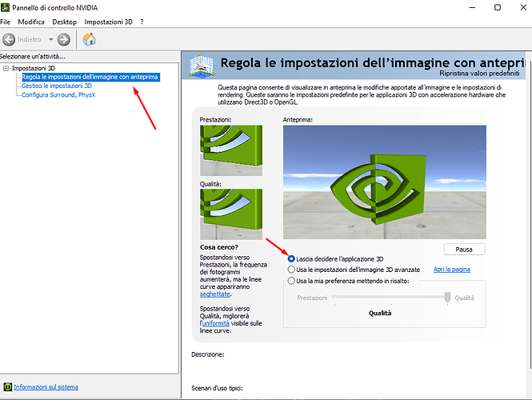Select Usa le impostazioni dell'immagine 3D avanzate
Viewport: 532px width, 400px height.
pyautogui.click(x=354, y=270)
